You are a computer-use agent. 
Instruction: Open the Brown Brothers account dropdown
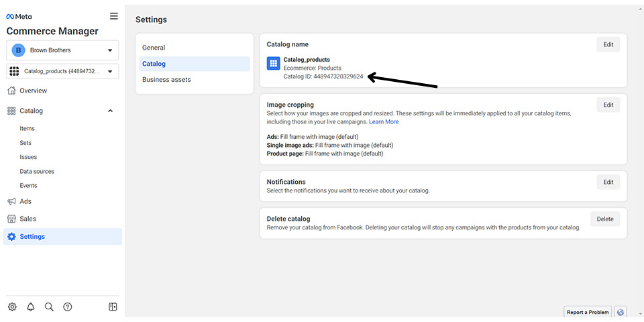pos(62,50)
